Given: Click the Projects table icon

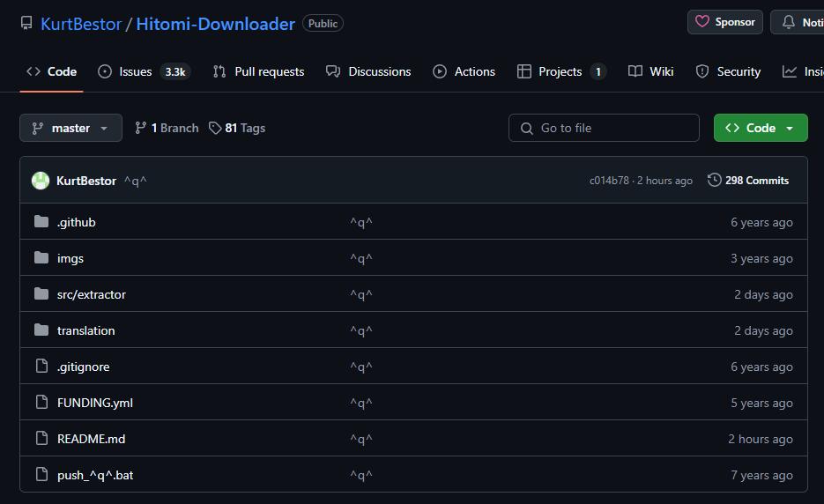Looking at the screenshot, I should point(524,71).
